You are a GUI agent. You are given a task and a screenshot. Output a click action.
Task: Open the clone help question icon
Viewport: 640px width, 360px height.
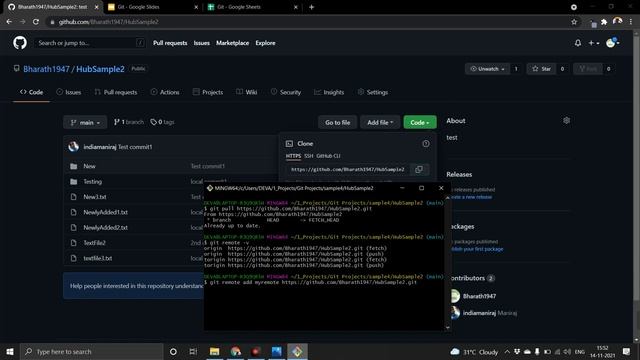pos(425,144)
